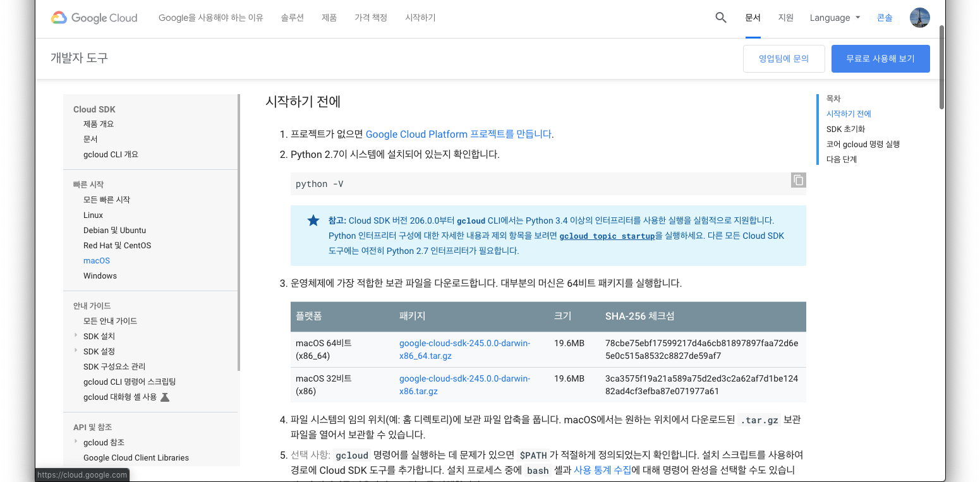Select Windows in sidebar
980x482 pixels.
(x=100, y=275)
